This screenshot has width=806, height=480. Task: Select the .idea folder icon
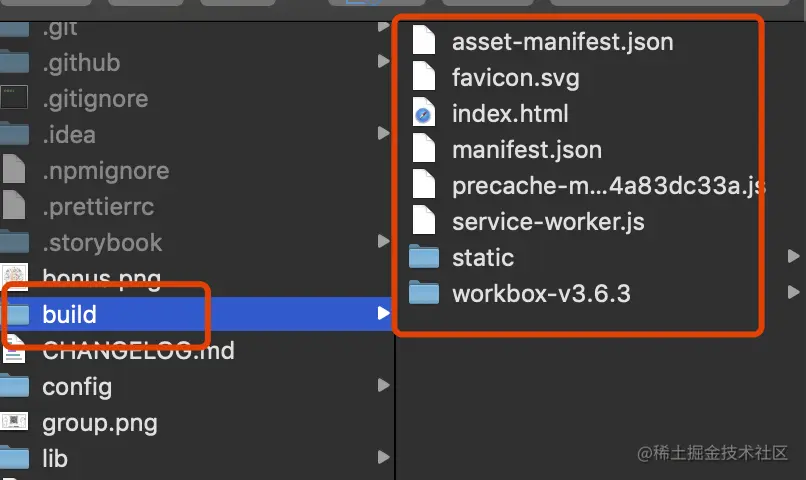[14, 134]
